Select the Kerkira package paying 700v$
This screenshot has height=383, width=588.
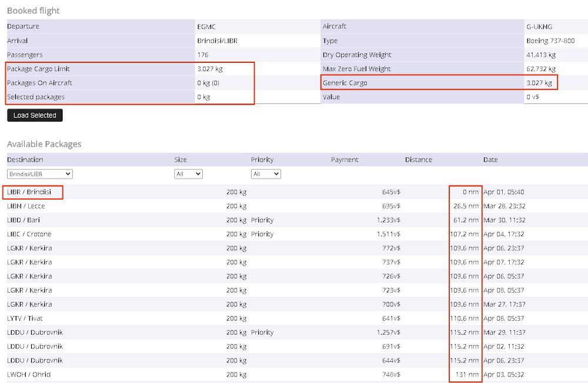point(29,304)
